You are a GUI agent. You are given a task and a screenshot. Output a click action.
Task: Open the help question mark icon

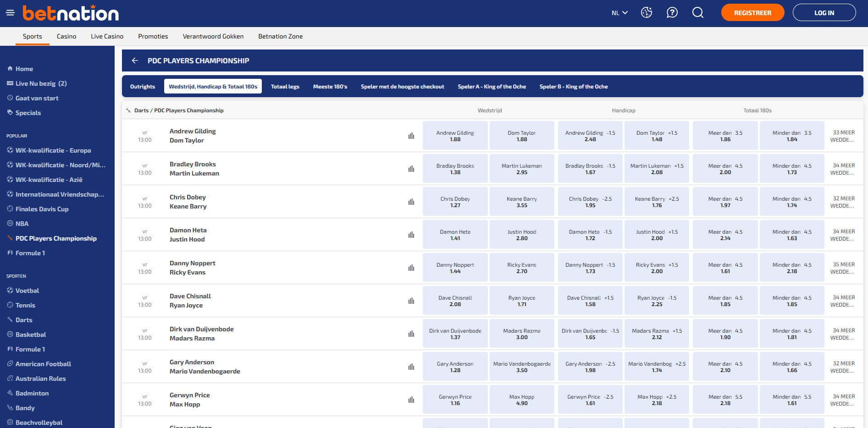point(672,13)
